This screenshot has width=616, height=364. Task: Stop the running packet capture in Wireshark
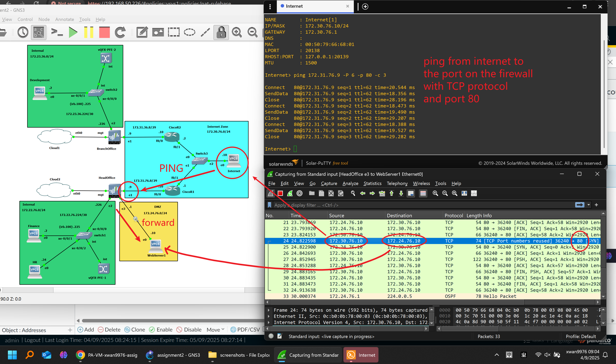(280, 193)
